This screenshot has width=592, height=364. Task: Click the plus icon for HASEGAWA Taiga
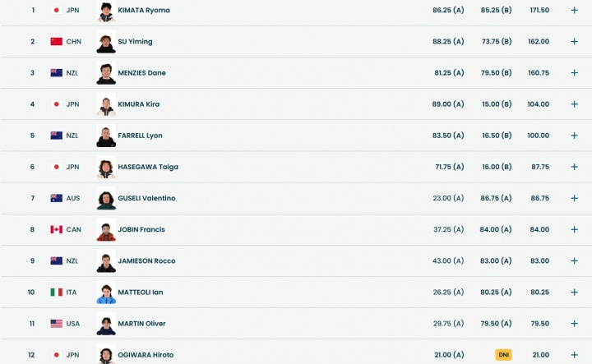(574, 167)
